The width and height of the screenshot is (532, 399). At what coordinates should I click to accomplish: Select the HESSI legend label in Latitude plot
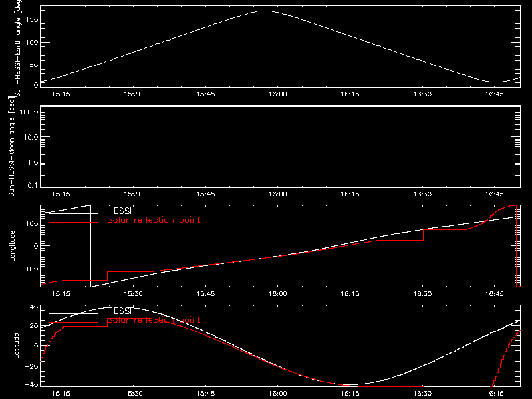[x=119, y=311]
